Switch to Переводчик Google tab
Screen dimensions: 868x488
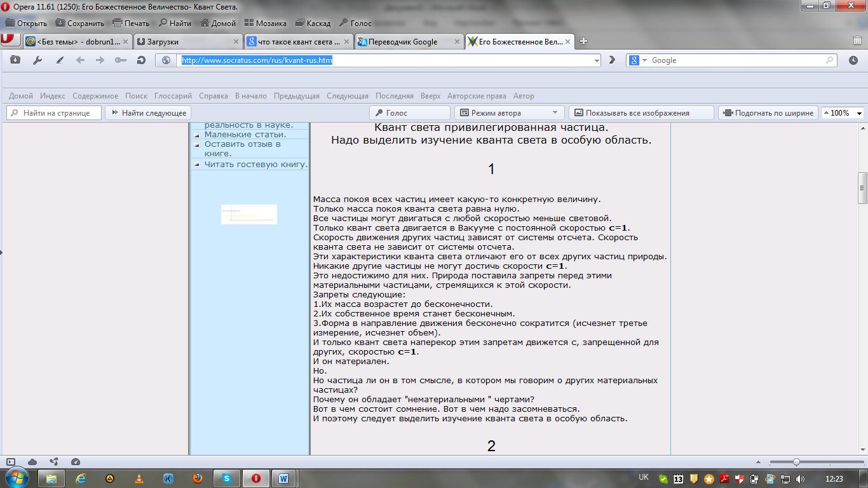click(409, 41)
